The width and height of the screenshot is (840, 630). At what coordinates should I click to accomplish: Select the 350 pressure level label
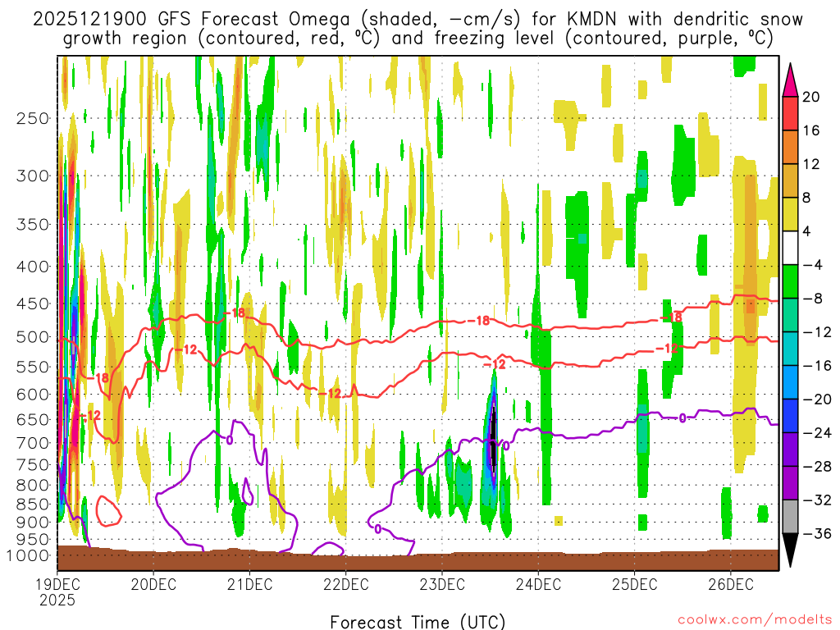click(x=33, y=224)
